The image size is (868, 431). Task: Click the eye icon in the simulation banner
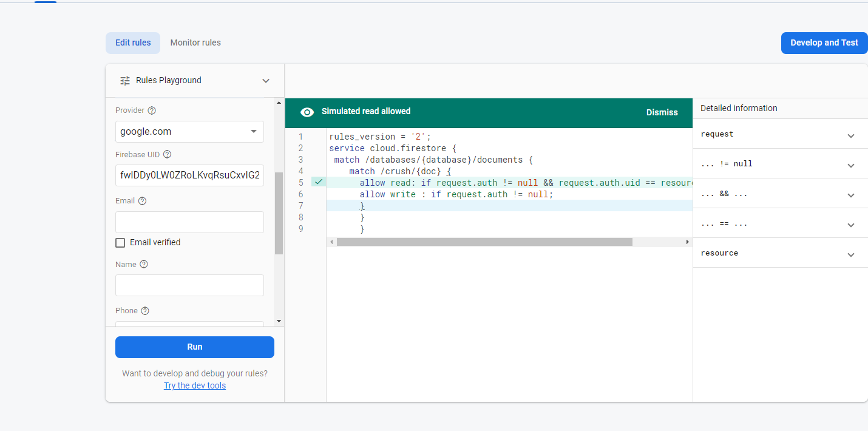click(307, 112)
